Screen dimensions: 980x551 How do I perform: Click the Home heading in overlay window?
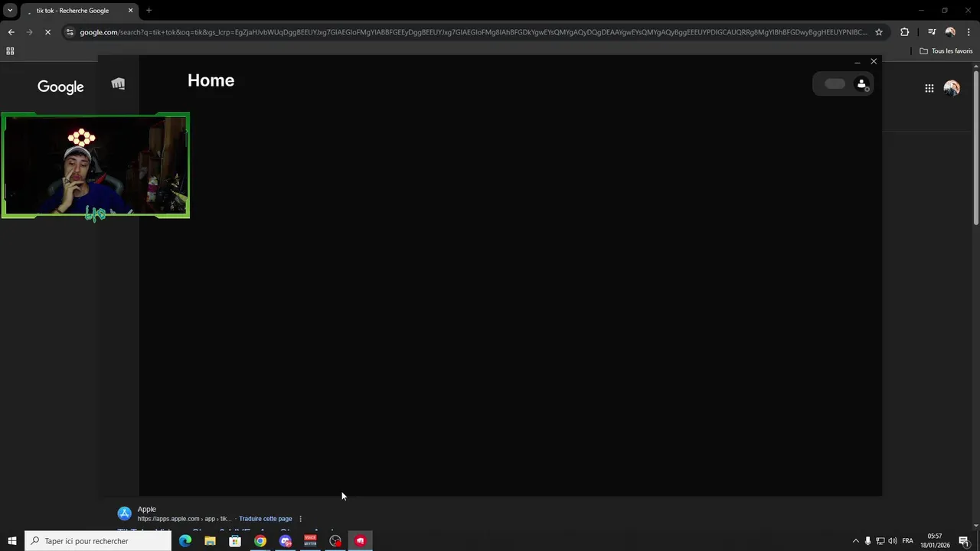211,80
